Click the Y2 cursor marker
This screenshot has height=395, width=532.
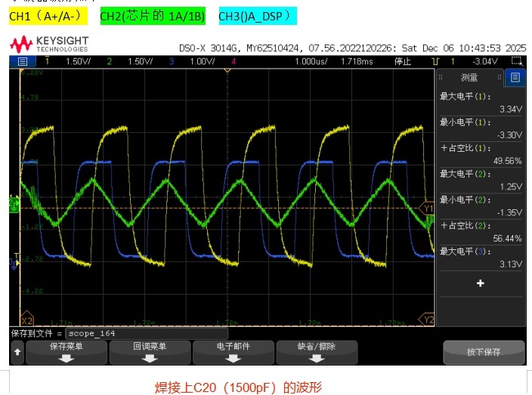click(x=427, y=319)
